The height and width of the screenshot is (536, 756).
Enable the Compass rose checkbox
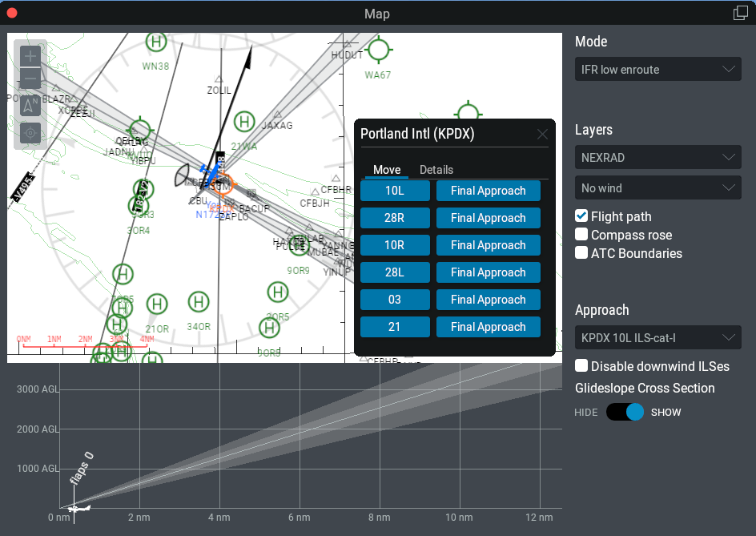[581, 235]
